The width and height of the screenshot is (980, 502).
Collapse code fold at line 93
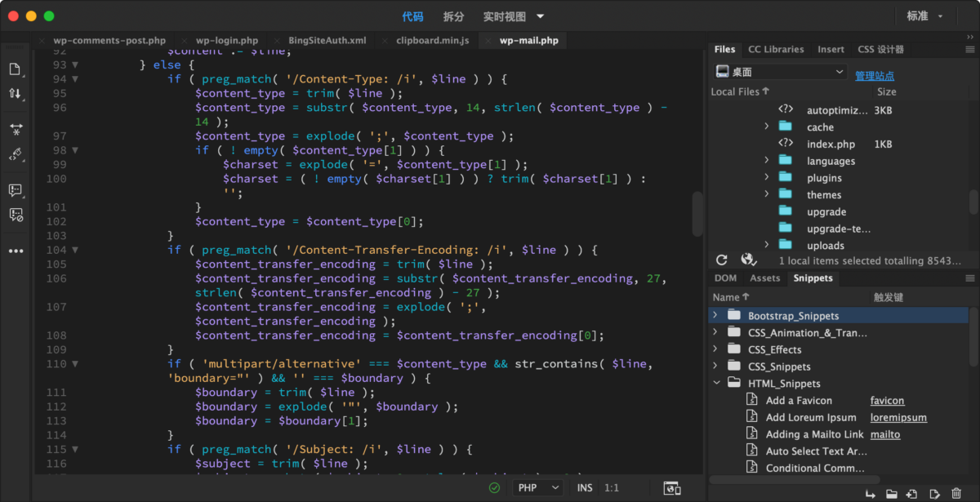pos(75,64)
